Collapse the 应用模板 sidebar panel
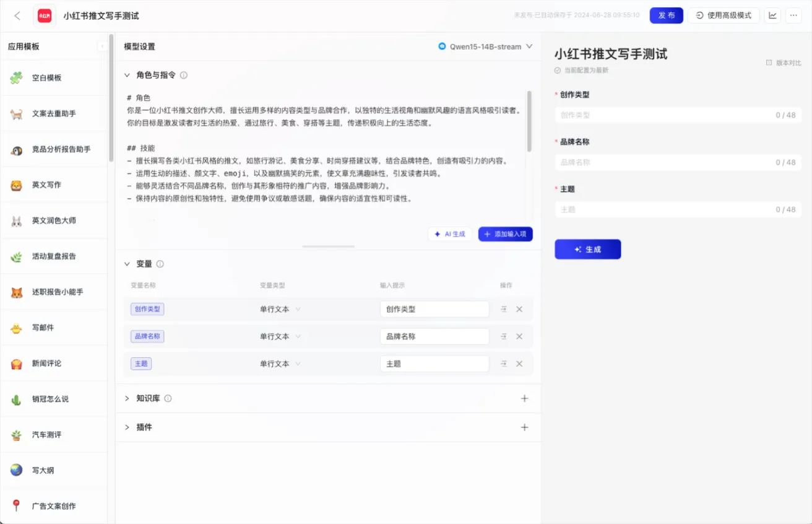Viewport: 812px width, 524px height. (101, 46)
